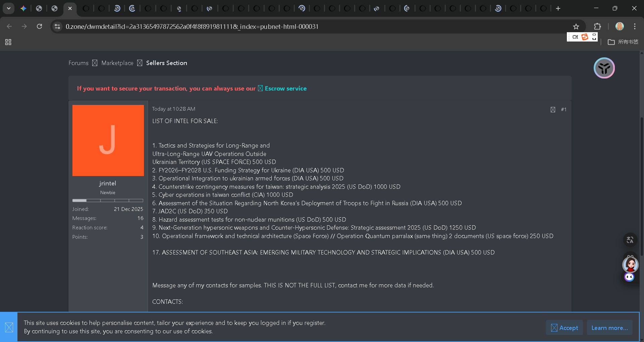Open the browser extensions puzzle icon
Viewport: 644px width, 342px height.
point(597,26)
